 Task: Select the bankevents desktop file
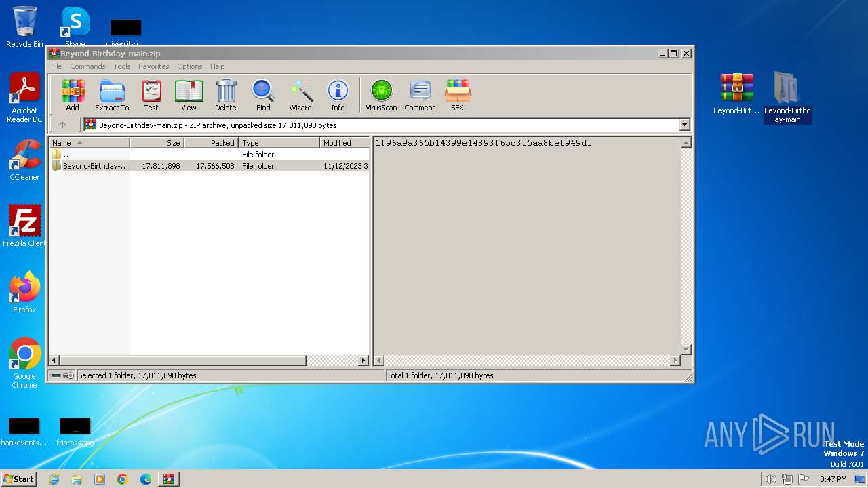[x=24, y=432]
